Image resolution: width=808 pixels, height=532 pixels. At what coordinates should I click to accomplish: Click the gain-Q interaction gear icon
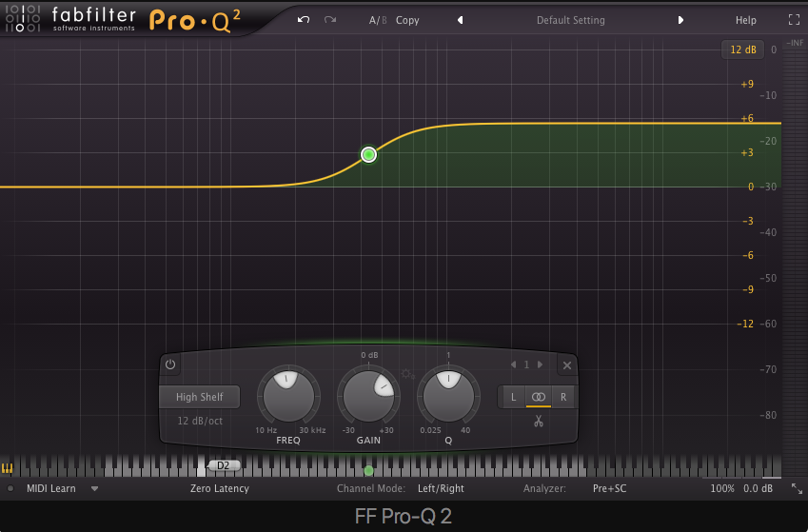coord(407,374)
